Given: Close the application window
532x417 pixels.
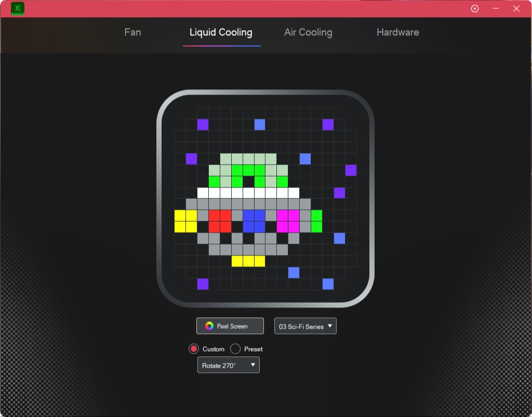Looking at the screenshot, I should click(516, 8).
